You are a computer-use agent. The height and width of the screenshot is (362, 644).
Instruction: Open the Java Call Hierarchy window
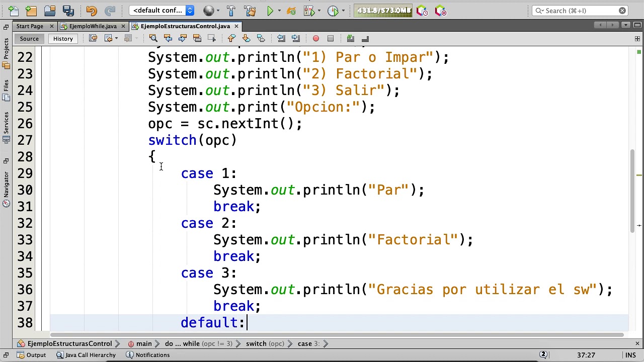86,355
